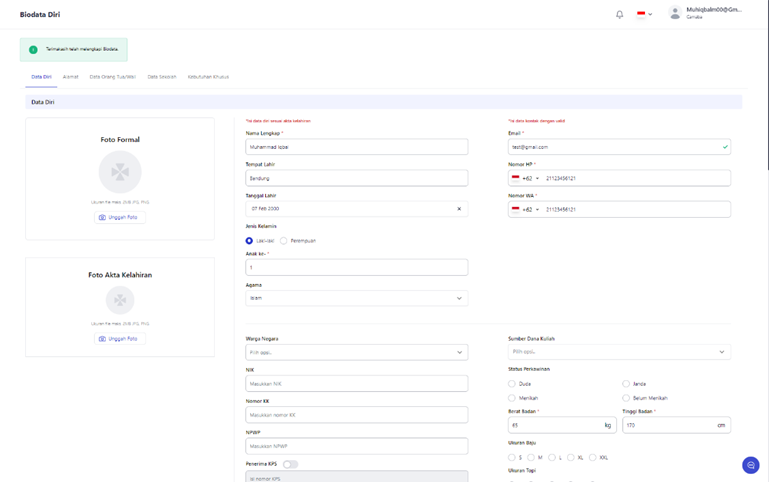Click the user profile avatar icon
This screenshot has width=769, height=482.
(x=675, y=13)
